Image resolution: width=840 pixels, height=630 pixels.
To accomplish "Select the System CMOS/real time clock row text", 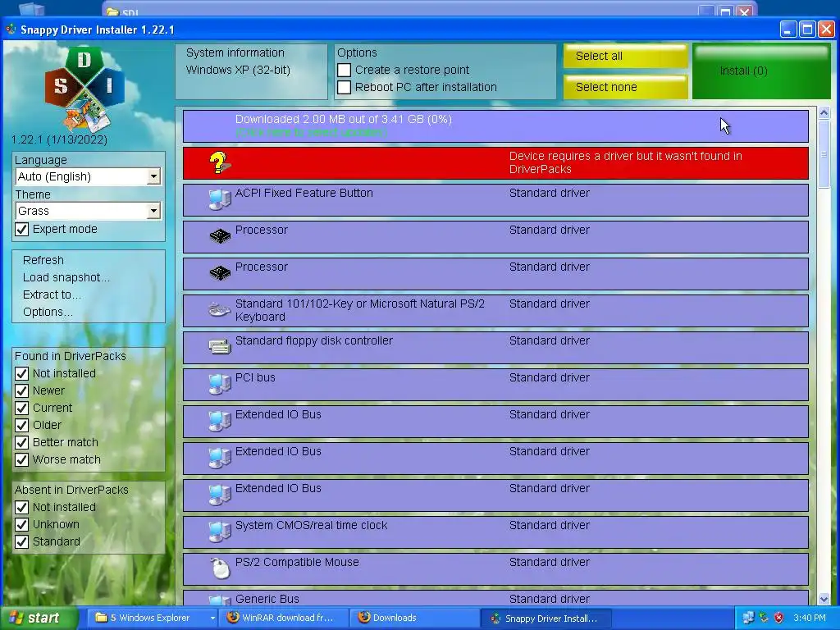I will 311,526.
